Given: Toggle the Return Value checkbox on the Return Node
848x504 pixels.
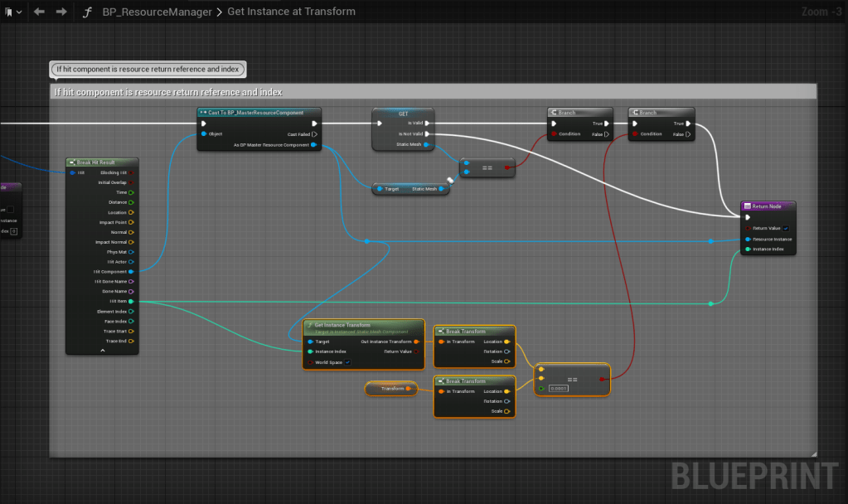Looking at the screenshot, I should 785,228.
